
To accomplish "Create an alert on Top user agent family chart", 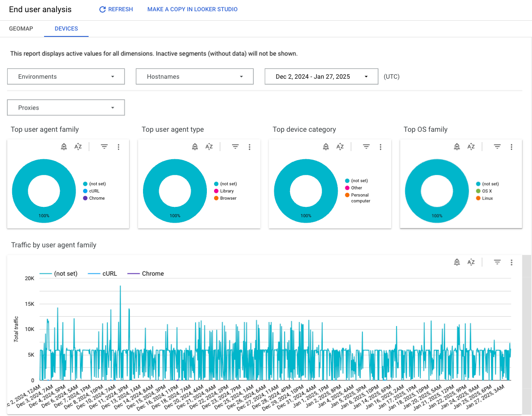I will click(x=63, y=147).
